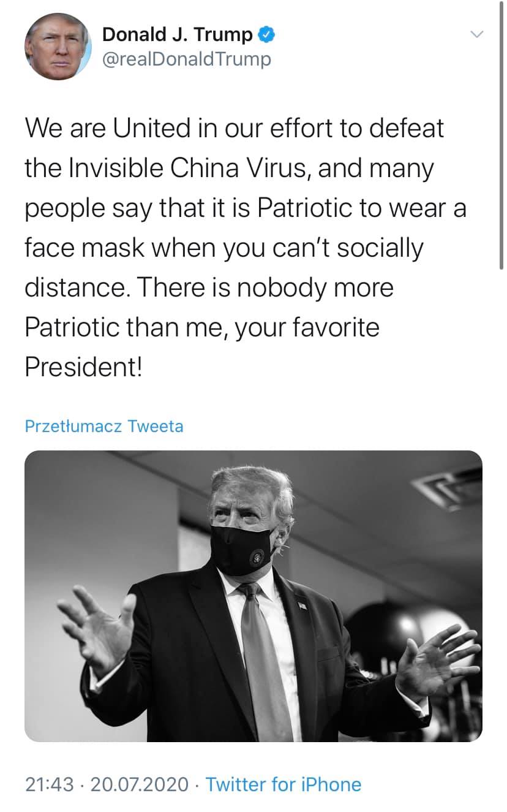Click the tweet text line ending 'President!'
Image resolution: width=507 pixels, height=812 pixels.
(84, 367)
